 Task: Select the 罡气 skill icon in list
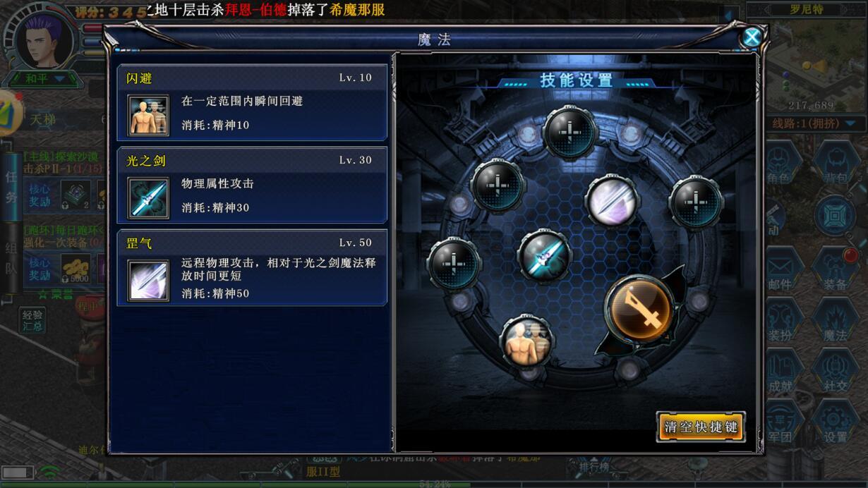[x=148, y=281]
